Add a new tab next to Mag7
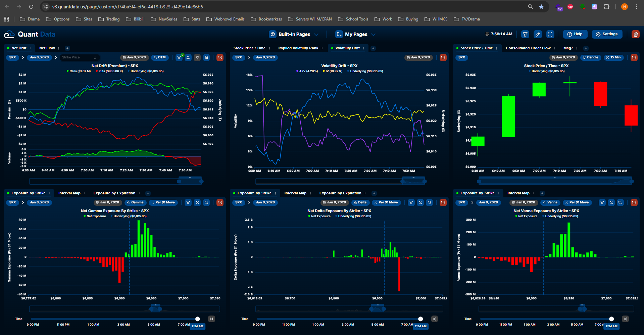This screenshot has width=644, height=335. tap(586, 48)
